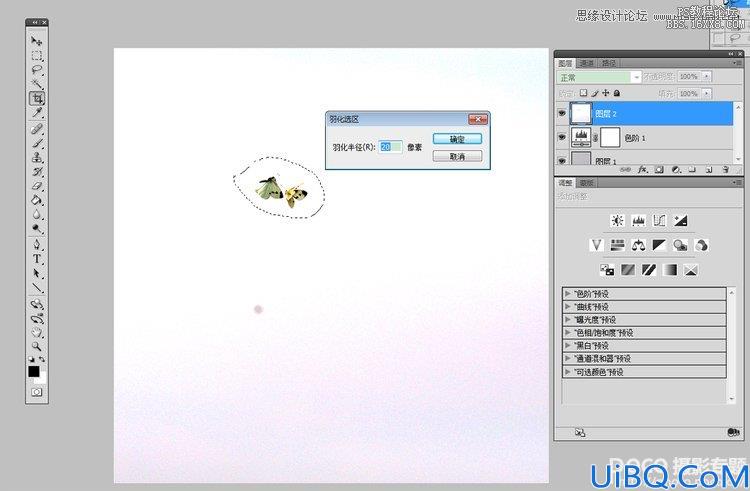The image size is (750, 491).
Task: Switch to the 蒙版 tab
Action: coord(586,183)
